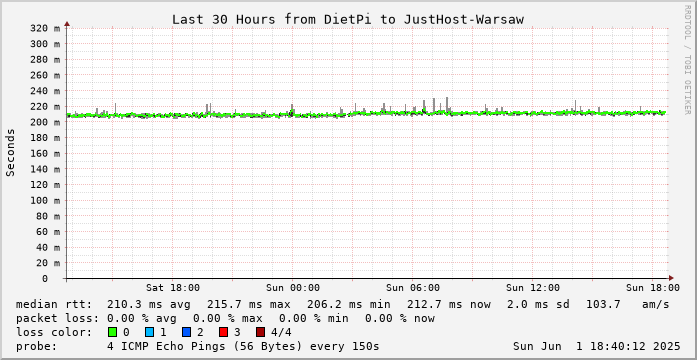Click the blue loss color 2 swatch
Viewport: 697px width, 360px height.
point(187,332)
